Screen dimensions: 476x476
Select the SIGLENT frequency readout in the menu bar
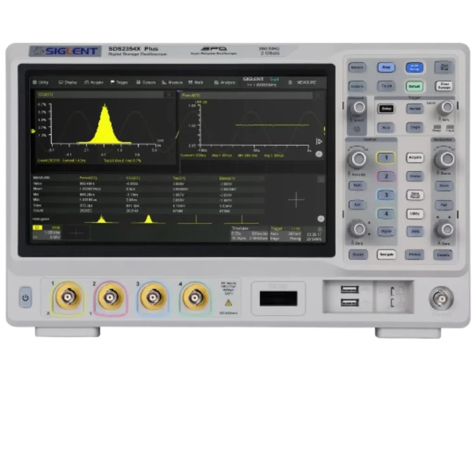click(260, 83)
